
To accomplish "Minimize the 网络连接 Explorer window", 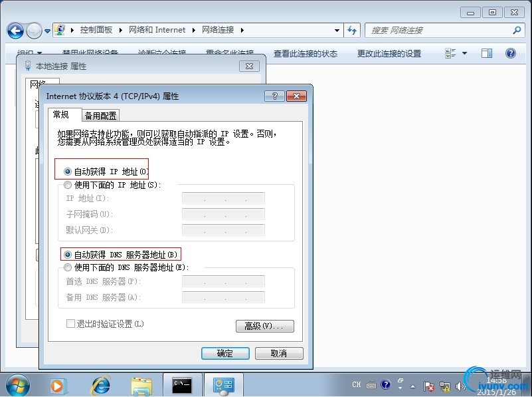I will click(470, 13).
